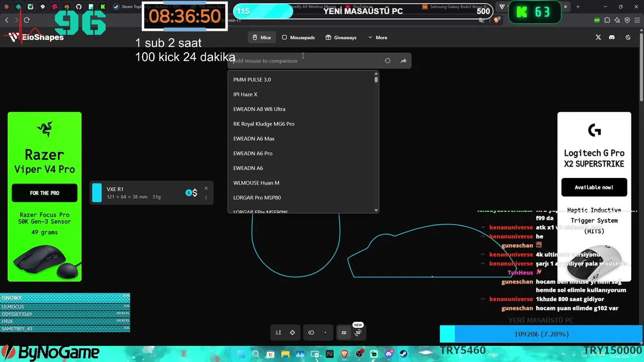Open the Brave browser taskbar icon

344,354
